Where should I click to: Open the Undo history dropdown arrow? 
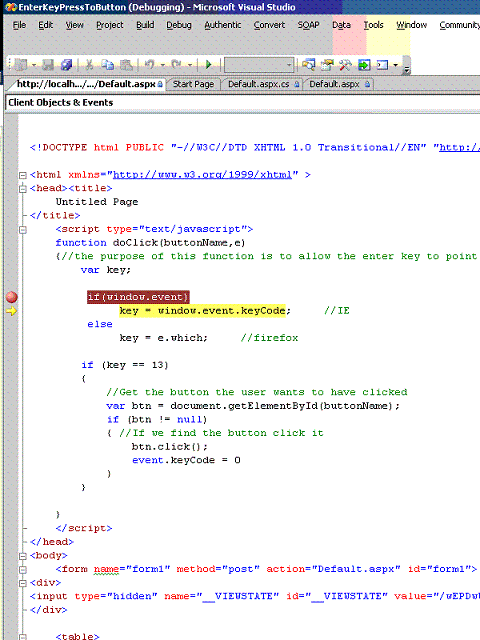pyautogui.click(x=162, y=65)
